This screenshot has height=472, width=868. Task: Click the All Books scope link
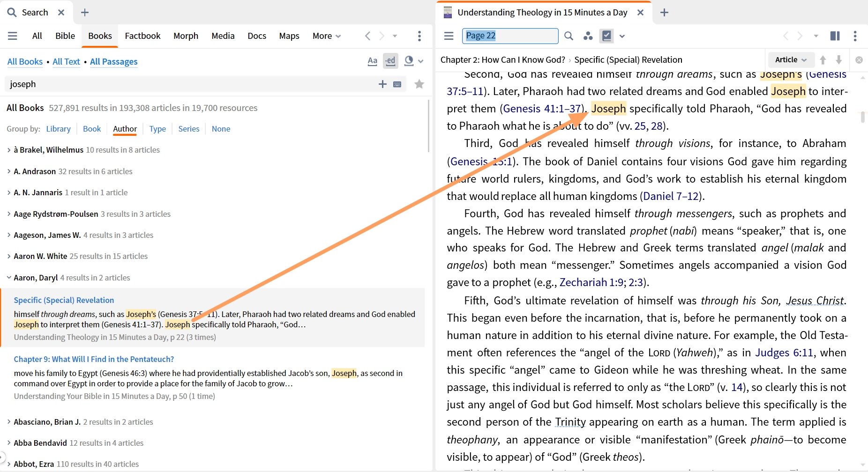click(25, 61)
